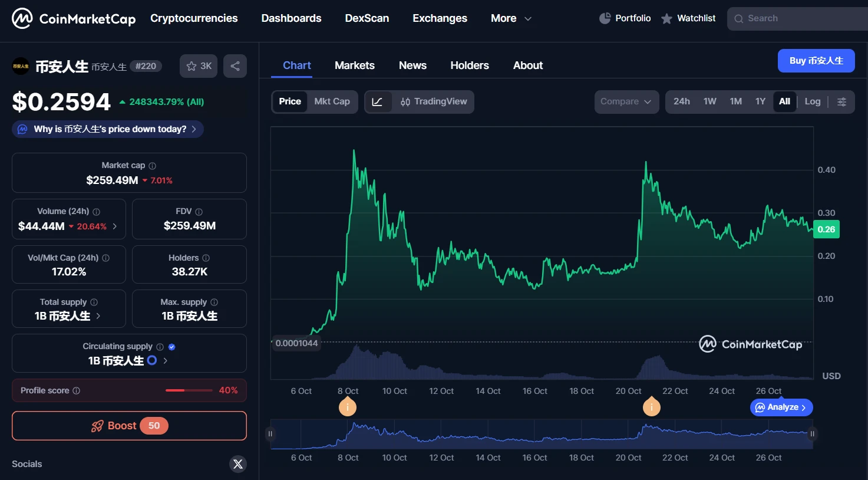Click the Boost 50 button

click(x=129, y=426)
